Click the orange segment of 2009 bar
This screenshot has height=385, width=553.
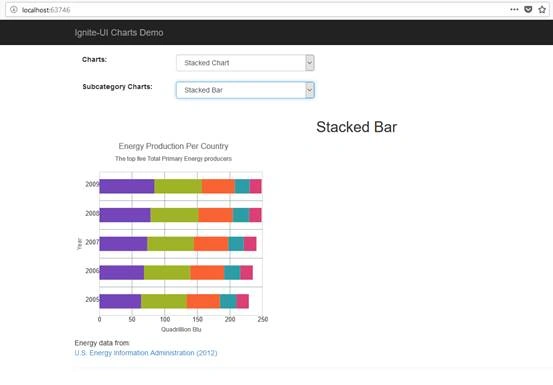tap(218, 186)
